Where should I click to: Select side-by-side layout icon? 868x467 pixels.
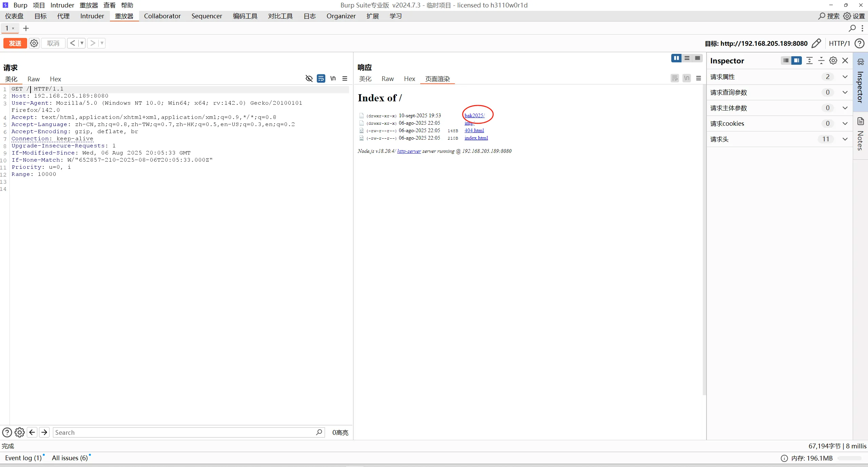(x=676, y=58)
